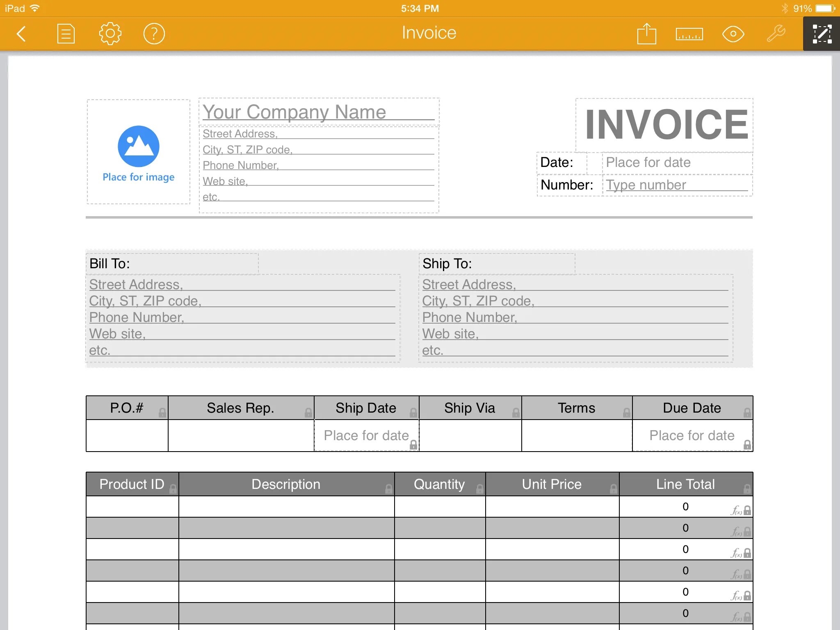Open the document list icon

[x=66, y=34]
